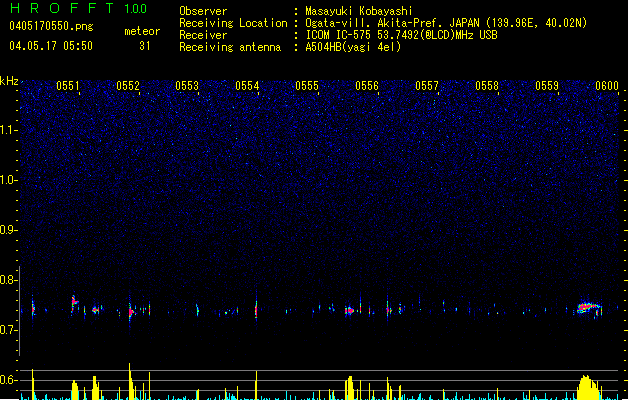The image size is (629, 400).
Task: Click the Receiving Location label
Action: click(x=233, y=23)
